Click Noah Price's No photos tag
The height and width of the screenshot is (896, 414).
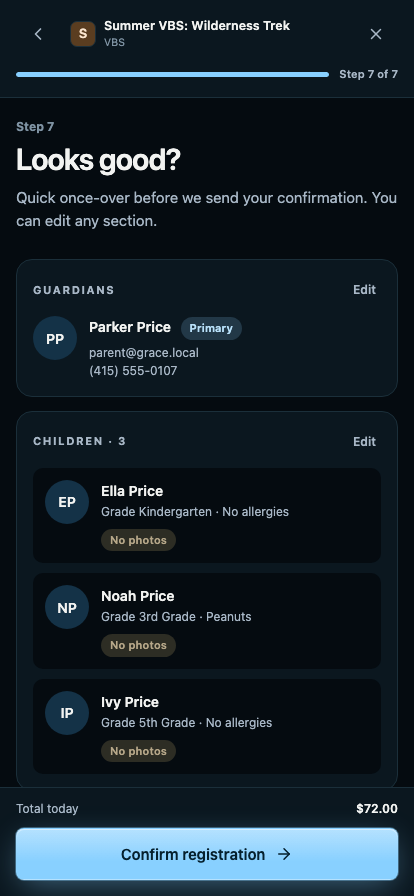click(138, 645)
